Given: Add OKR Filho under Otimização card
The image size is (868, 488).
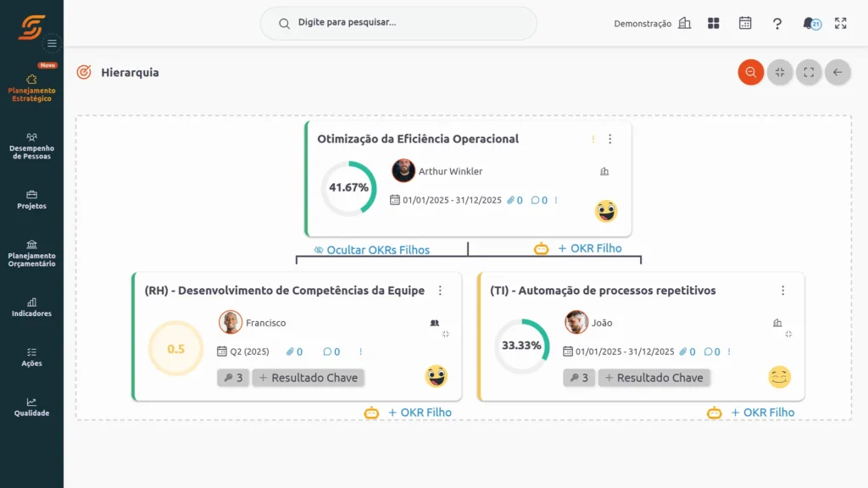Looking at the screenshot, I should (590, 248).
